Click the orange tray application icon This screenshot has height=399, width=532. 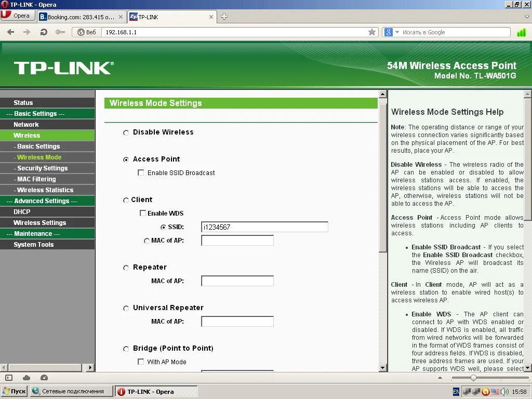point(486,392)
